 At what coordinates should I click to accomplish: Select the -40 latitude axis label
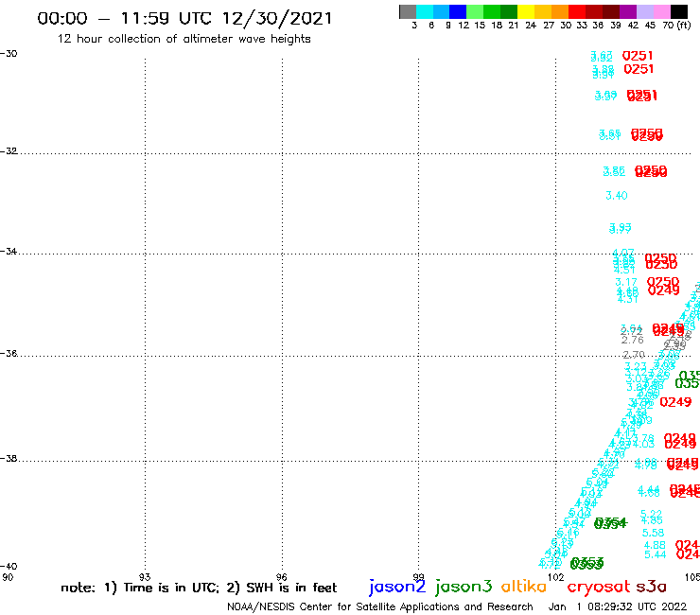pos(9,567)
